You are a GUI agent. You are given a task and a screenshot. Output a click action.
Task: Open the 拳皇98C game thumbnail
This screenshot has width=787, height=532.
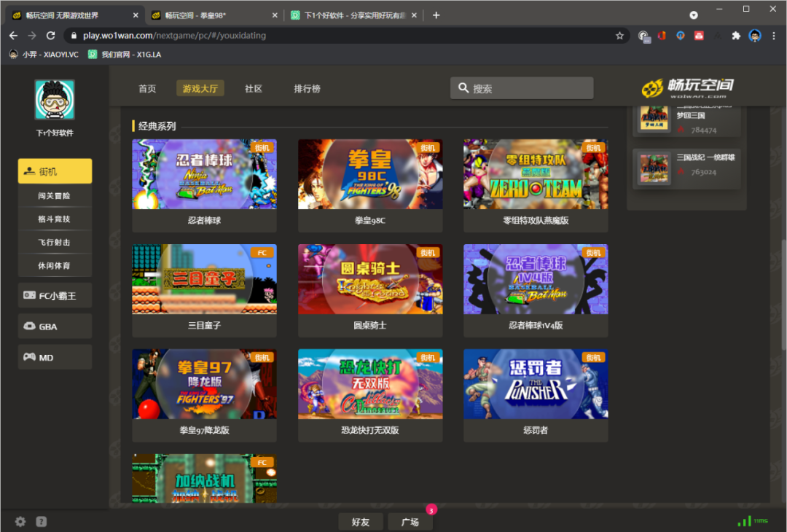369,175
